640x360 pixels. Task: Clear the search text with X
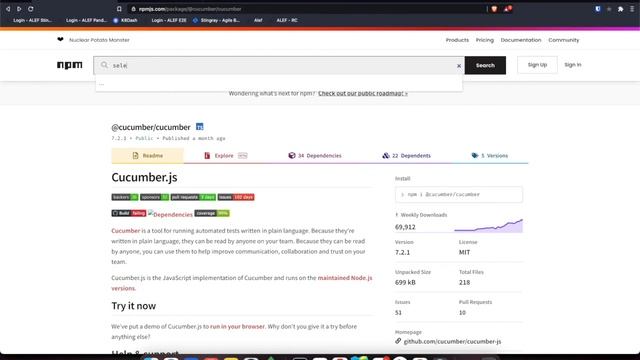[459, 66]
